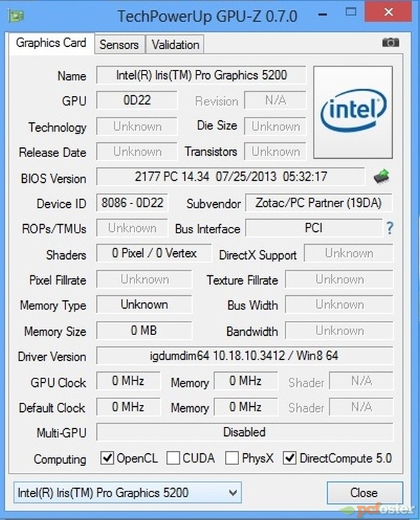Click the "Driver Version" label
420x520 pixels.
(x=52, y=356)
